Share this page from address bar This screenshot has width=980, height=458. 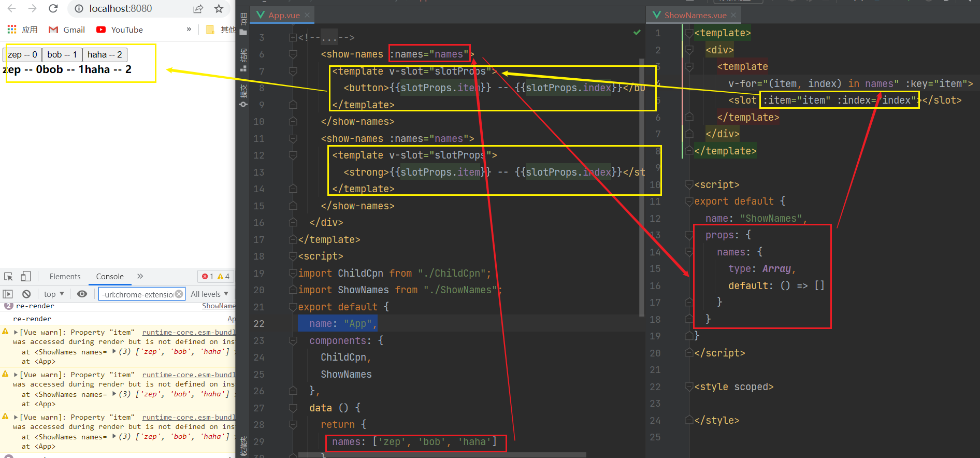click(198, 9)
